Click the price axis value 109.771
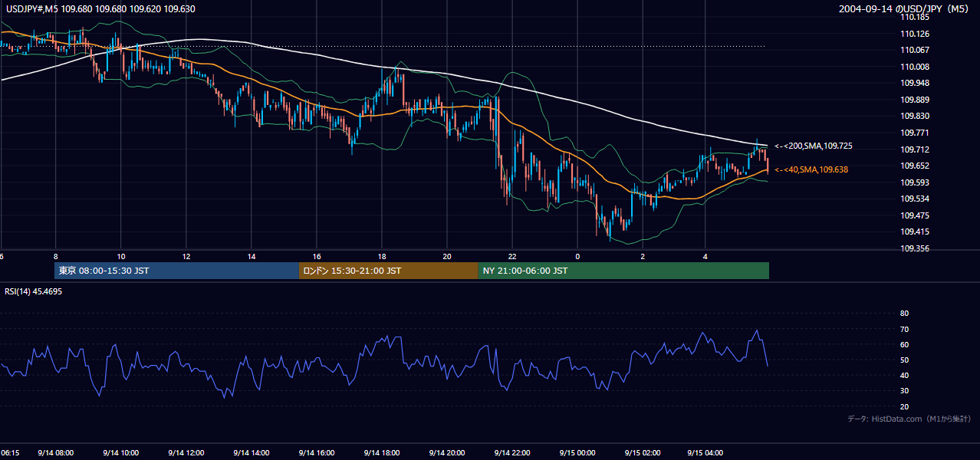This screenshot has height=460, width=980. click(x=915, y=133)
